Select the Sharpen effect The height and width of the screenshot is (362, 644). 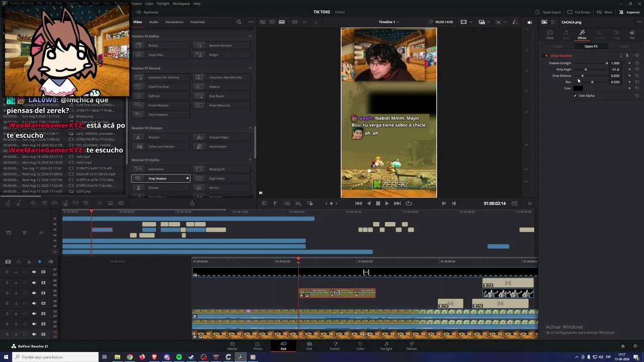pyautogui.click(x=161, y=137)
